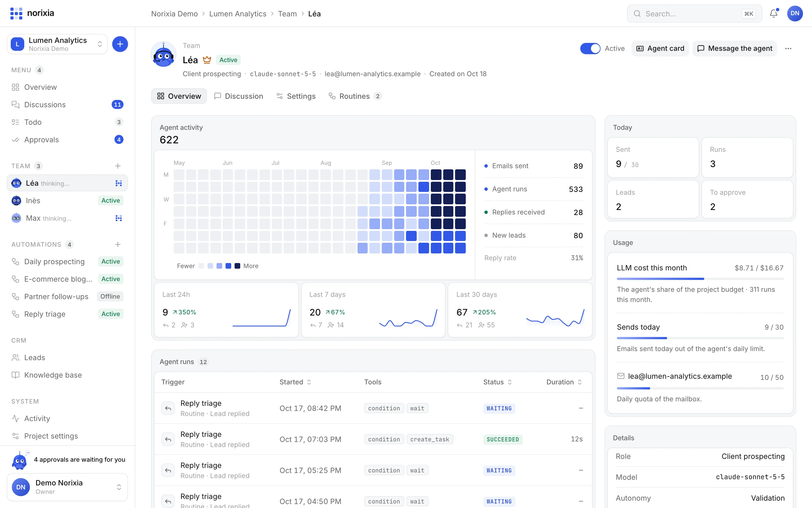812x508 pixels.
Task: Select the Overview tab
Action: [179, 96]
